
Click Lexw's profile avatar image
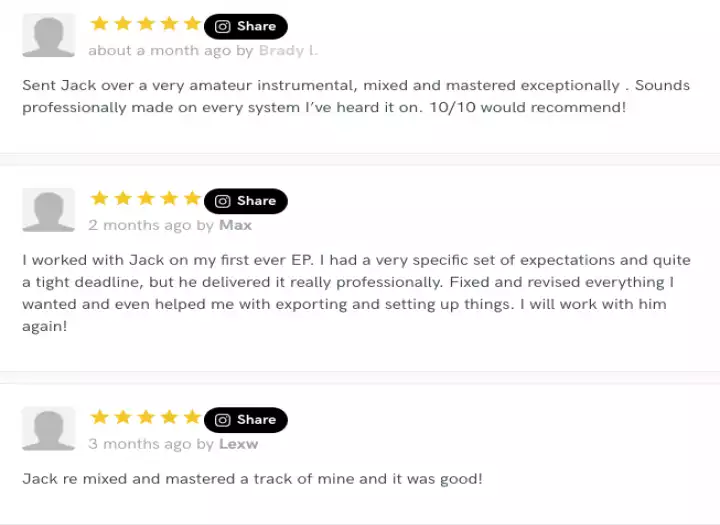pyautogui.click(x=48, y=429)
